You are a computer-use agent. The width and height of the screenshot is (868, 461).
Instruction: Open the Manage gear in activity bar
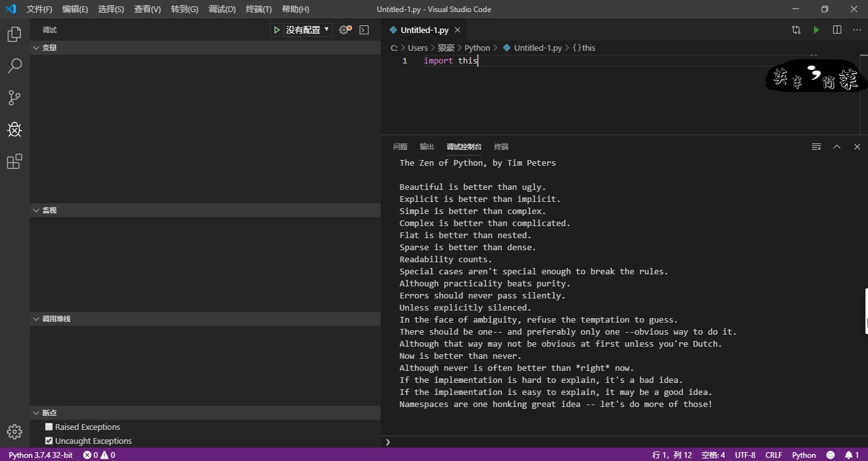click(14, 432)
